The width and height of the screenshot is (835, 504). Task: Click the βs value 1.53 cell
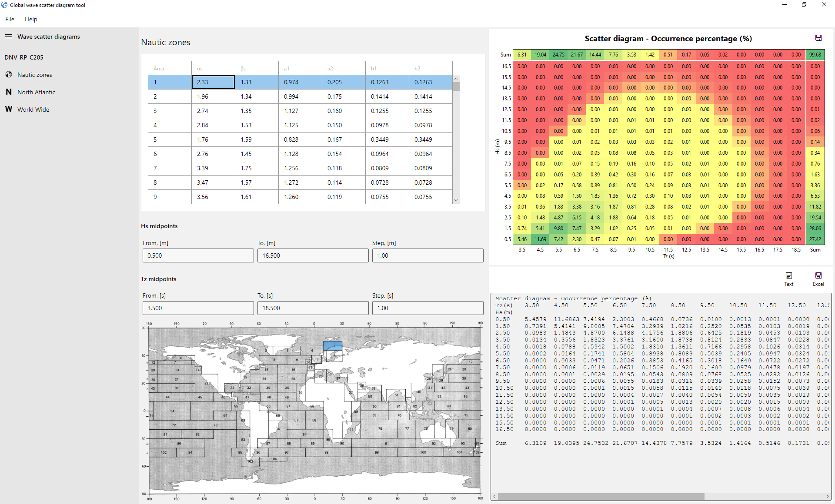click(x=257, y=125)
